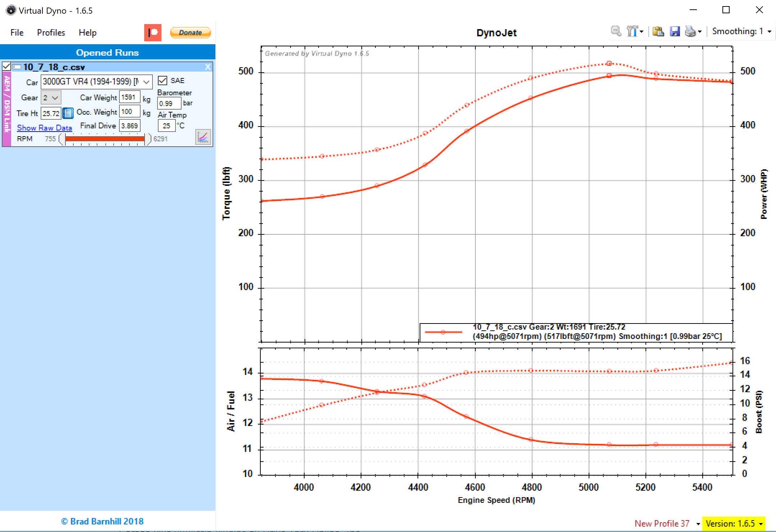This screenshot has height=532, width=776.
Task: Click the RPM range right slider handle
Action: (149, 139)
